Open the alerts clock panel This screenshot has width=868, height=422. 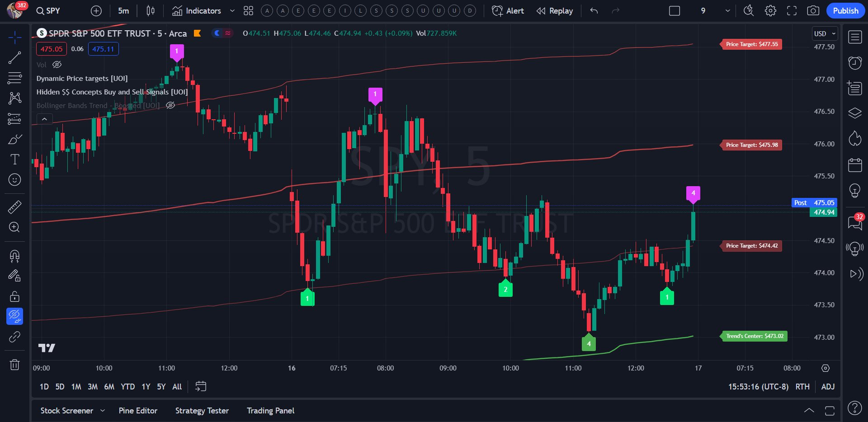(855, 63)
